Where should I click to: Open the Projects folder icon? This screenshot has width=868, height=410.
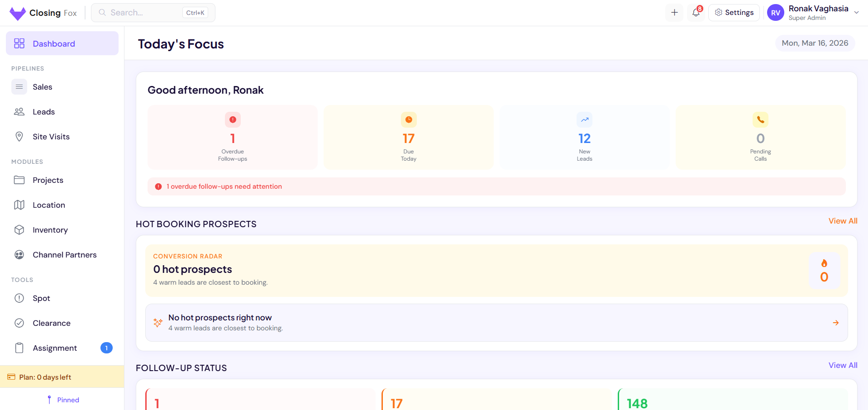tap(19, 180)
